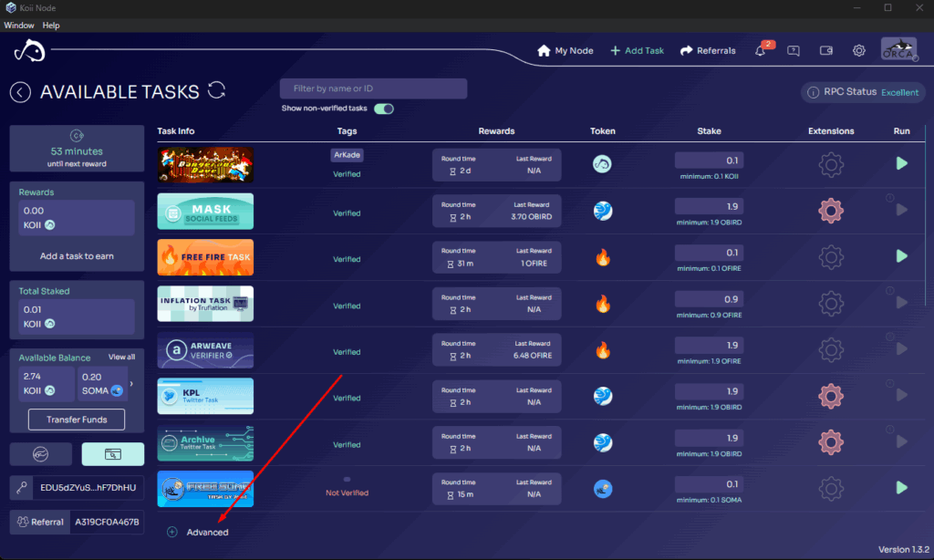Run the Dangerous Dave task
Viewport: 934px width, 560px height.
tap(902, 163)
